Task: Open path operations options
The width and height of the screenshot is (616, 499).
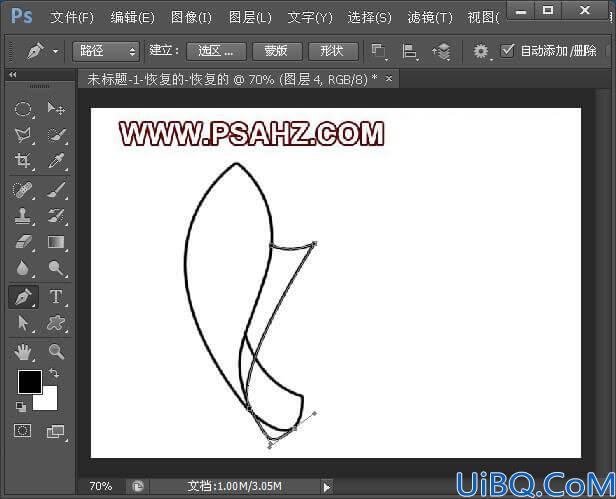Action: coord(379,52)
